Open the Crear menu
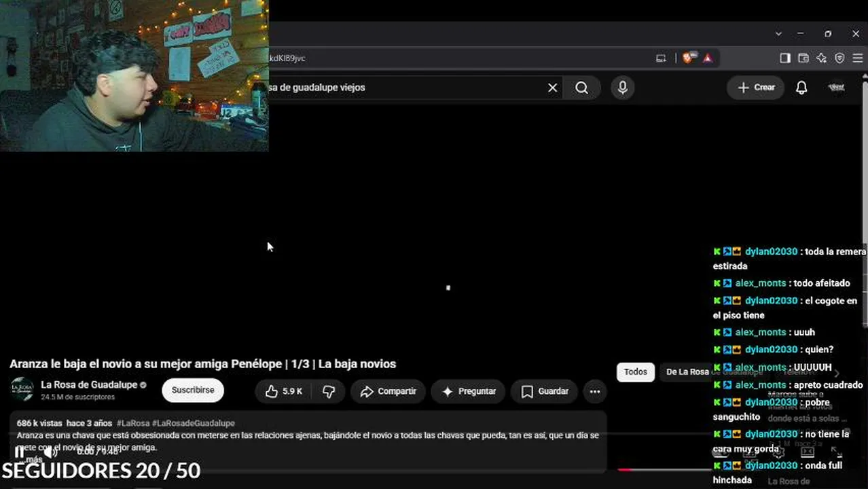 tap(756, 88)
